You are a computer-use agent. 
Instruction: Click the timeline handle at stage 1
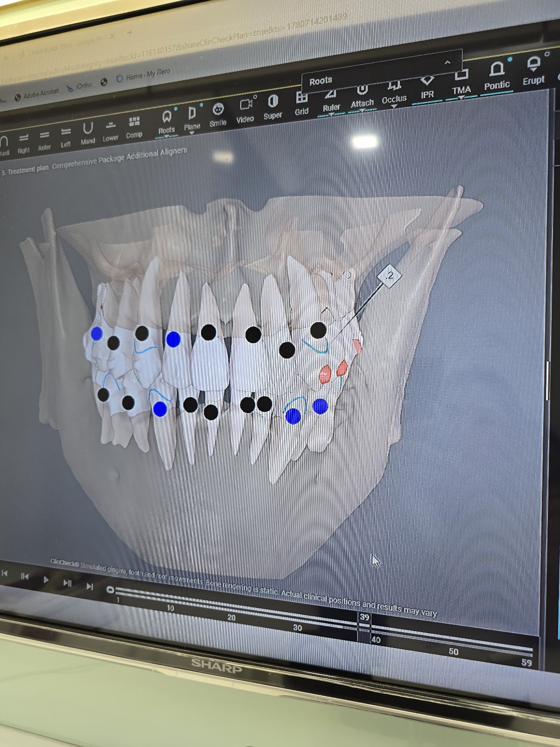[x=110, y=590]
